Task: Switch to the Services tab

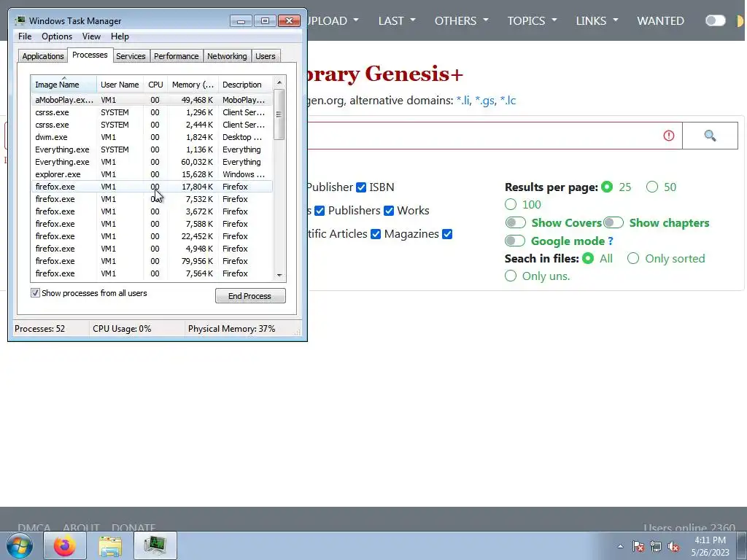Action: tap(131, 56)
